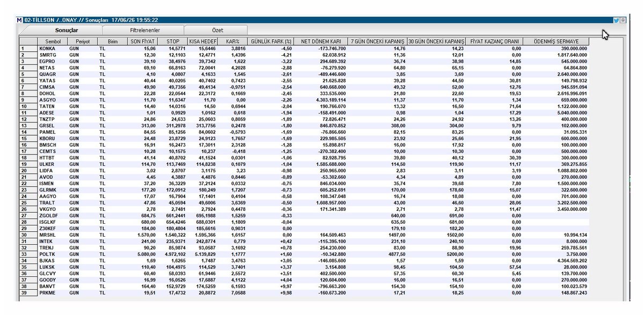Click the STOP column header
Viewport: 644px width, 315px height.
pos(172,41)
